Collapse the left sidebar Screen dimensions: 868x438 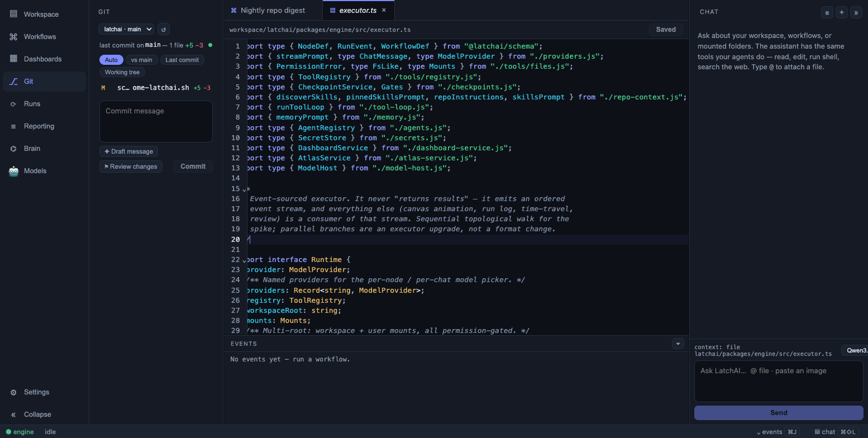(44, 414)
